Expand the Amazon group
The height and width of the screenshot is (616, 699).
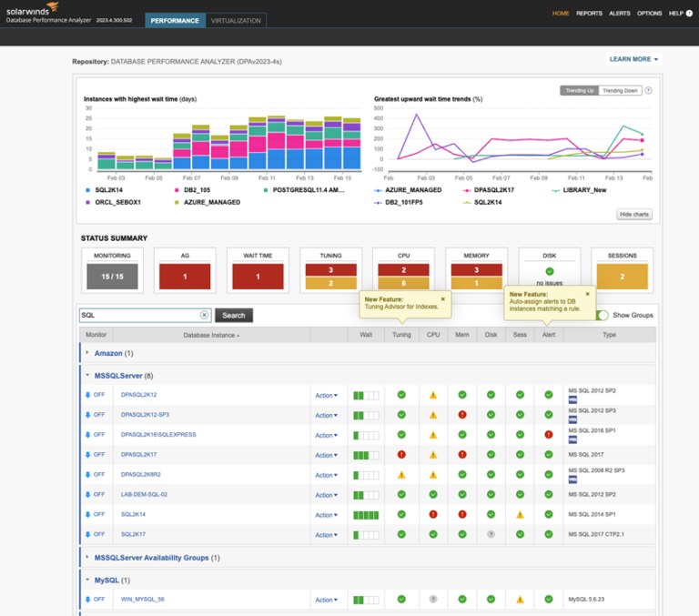coord(87,352)
